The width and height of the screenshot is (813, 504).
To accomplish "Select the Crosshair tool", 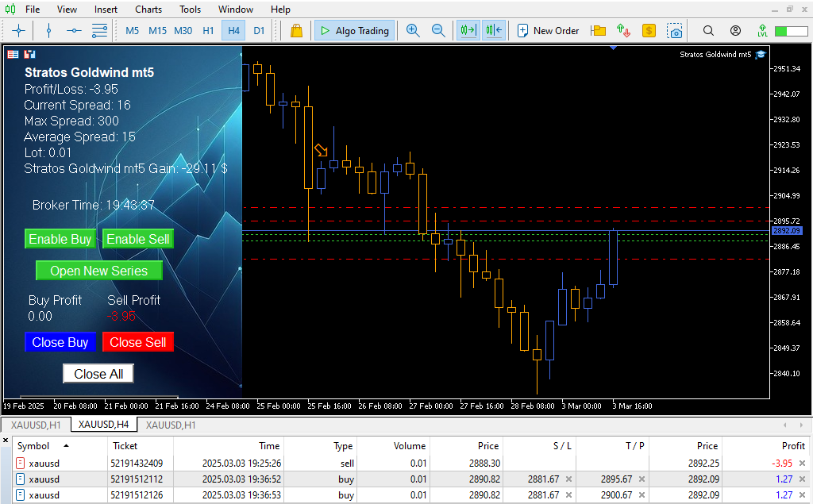I will (18, 30).
